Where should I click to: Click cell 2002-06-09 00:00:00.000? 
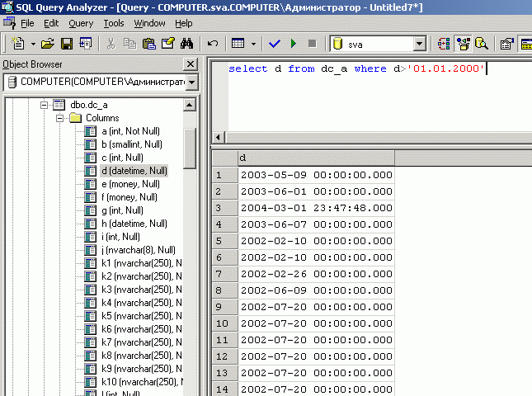point(316,290)
